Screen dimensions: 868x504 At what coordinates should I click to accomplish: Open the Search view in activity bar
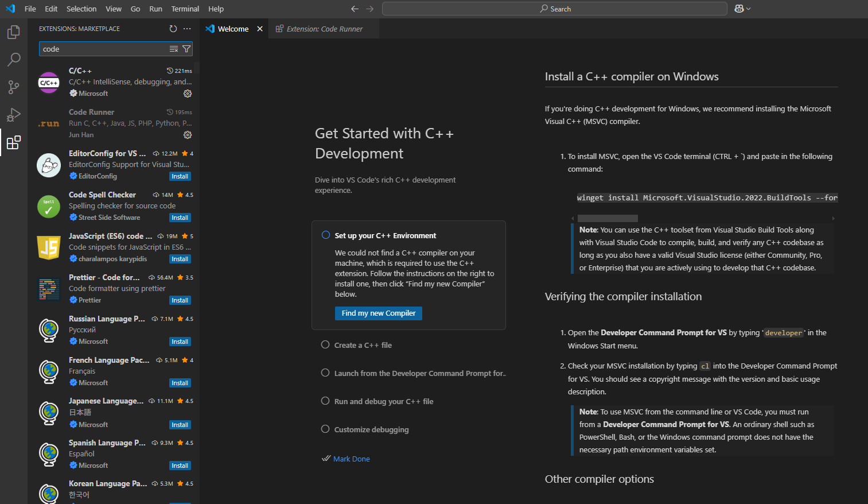pos(14,59)
